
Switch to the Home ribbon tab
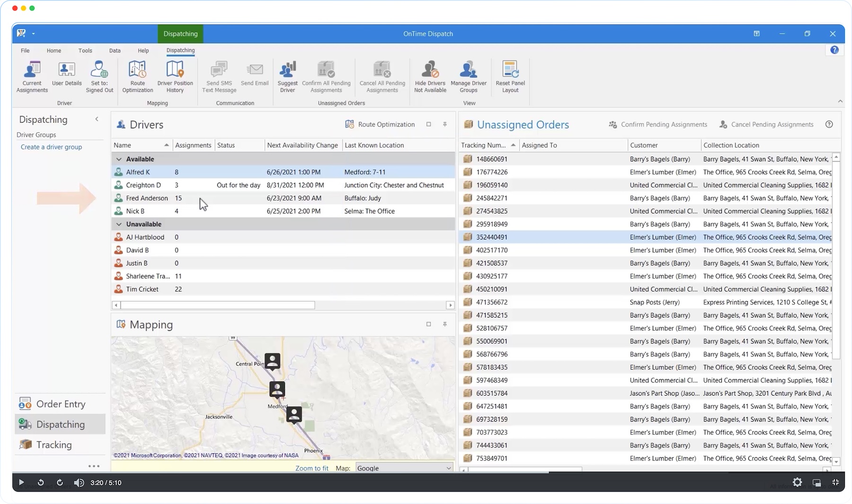point(53,50)
